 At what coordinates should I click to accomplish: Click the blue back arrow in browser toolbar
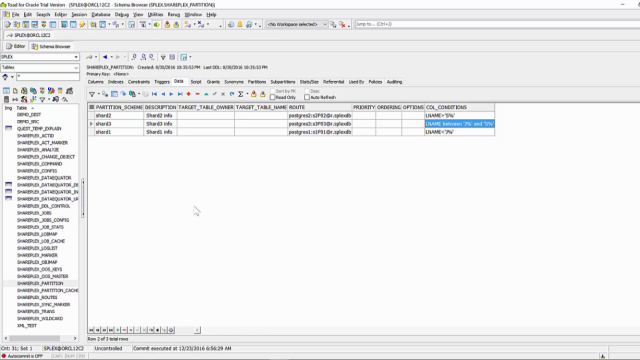pos(105,57)
